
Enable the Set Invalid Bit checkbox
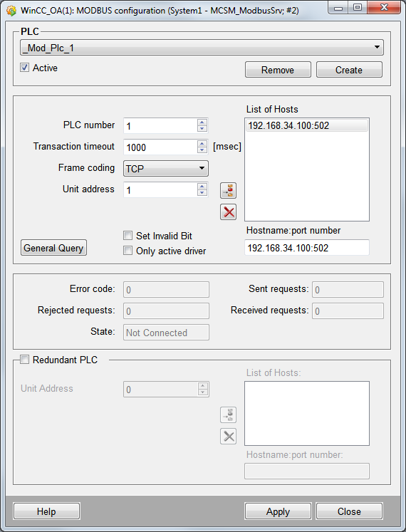[127, 236]
